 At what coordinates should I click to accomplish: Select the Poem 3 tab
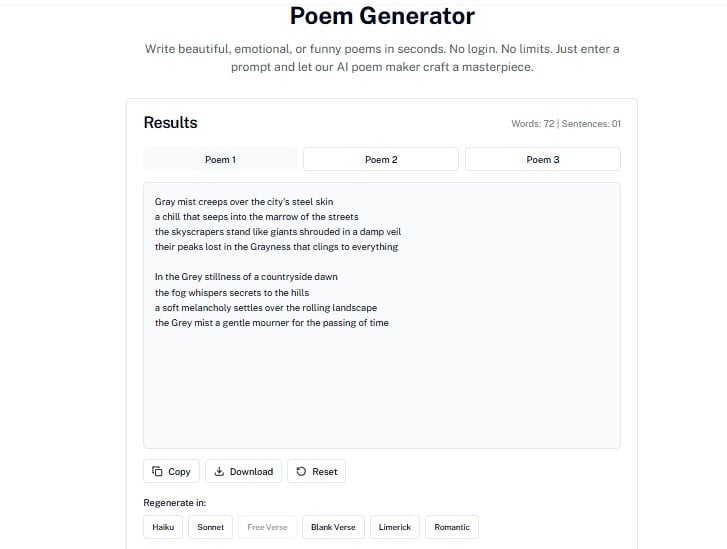(x=542, y=160)
